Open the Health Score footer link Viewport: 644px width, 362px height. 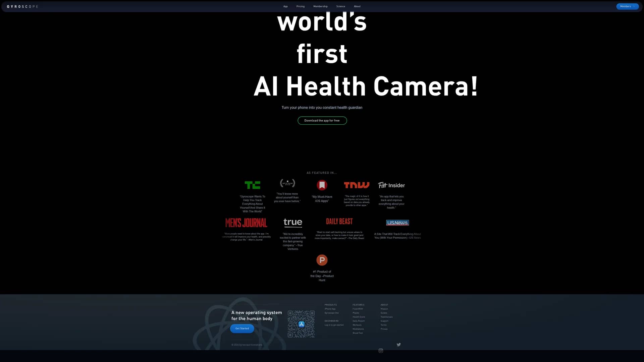(359, 317)
